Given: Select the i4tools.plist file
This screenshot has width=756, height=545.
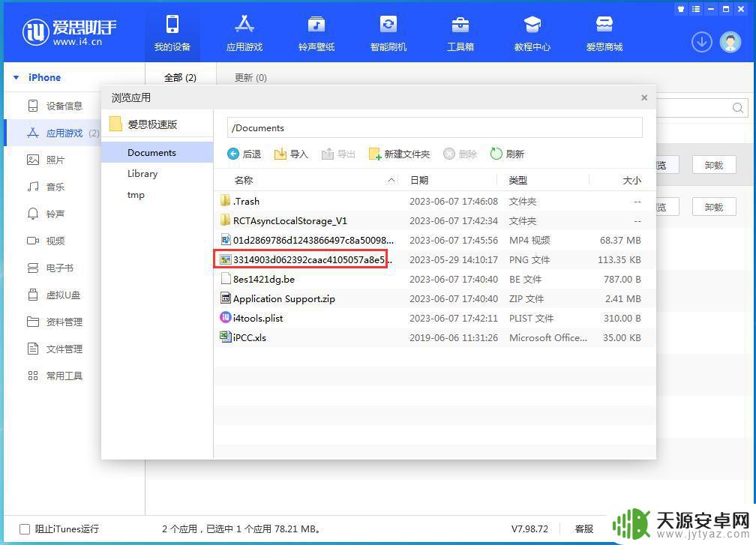Looking at the screenshot, I should tap(434, 318).
